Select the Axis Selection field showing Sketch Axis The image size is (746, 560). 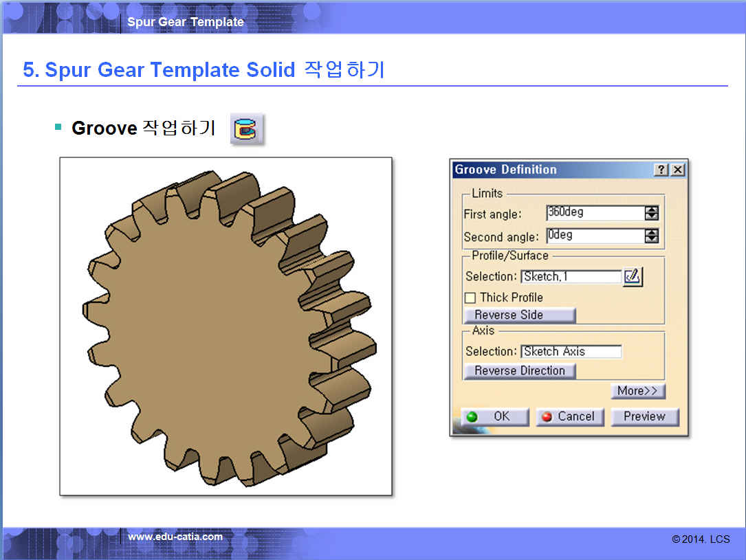point(571,352)
